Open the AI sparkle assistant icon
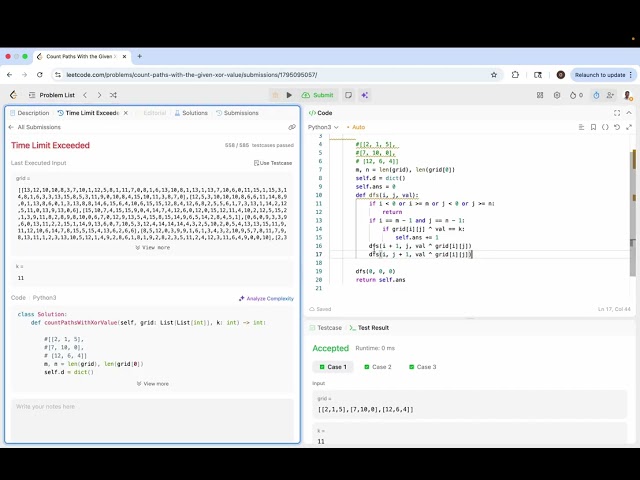 tap(364, 95)
